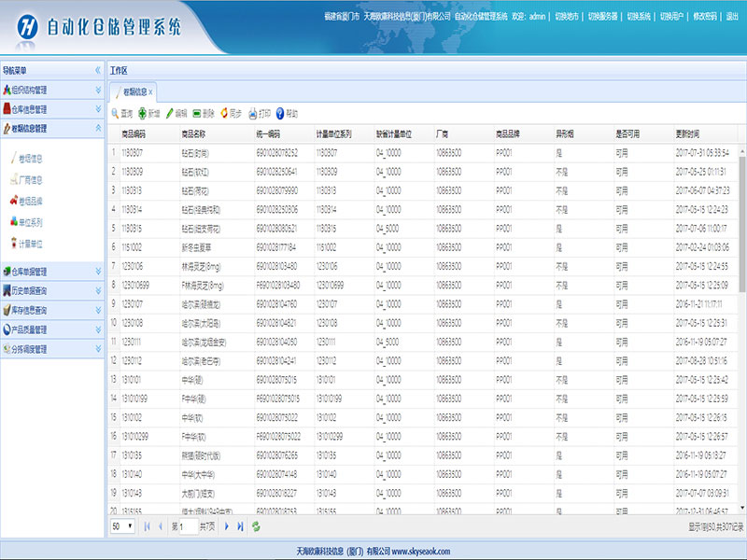This screenshot has width=747, height=560.
Task: Click the green refresh icon in pagination bar
Action: (256, 526)
